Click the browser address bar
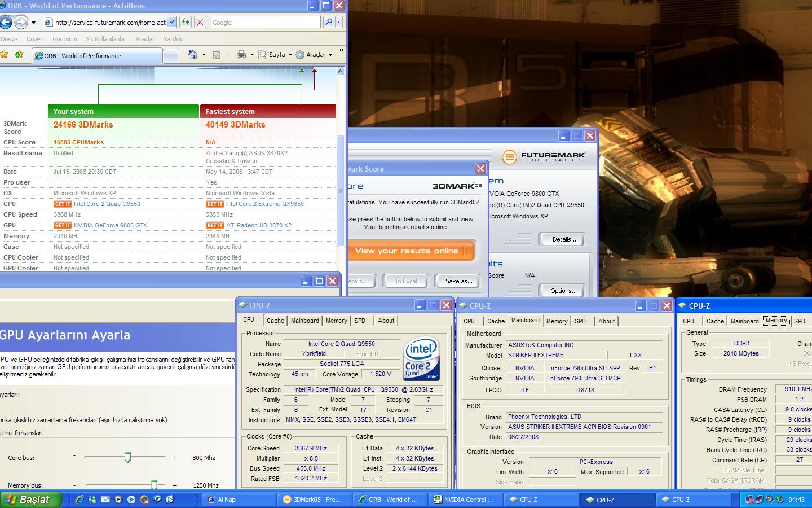The height and width of the screenshot is (508, 812). (x=111, y=23)
